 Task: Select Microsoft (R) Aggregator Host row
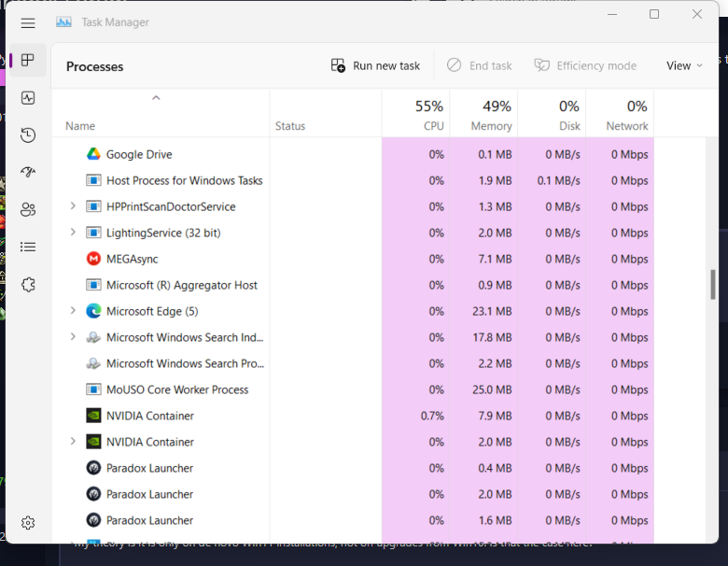(x=353, y=285)
